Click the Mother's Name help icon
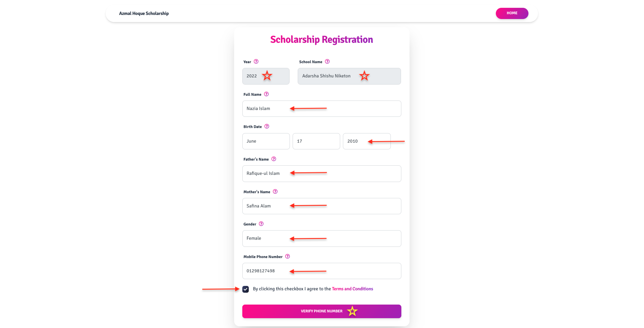The width and height of the screenshot is (644, 328). click(x=275, y=192)
